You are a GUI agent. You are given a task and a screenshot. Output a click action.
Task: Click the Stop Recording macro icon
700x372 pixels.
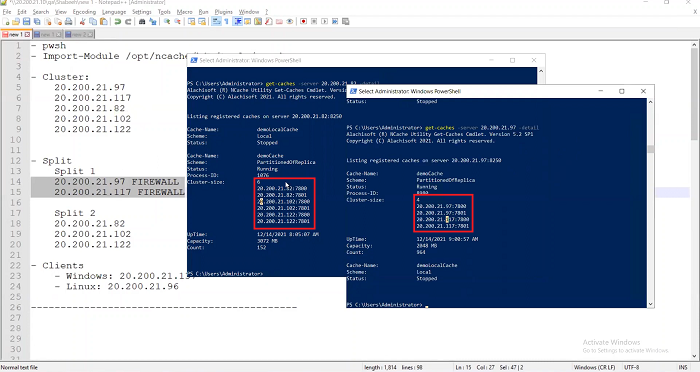[x=314, y=21]
